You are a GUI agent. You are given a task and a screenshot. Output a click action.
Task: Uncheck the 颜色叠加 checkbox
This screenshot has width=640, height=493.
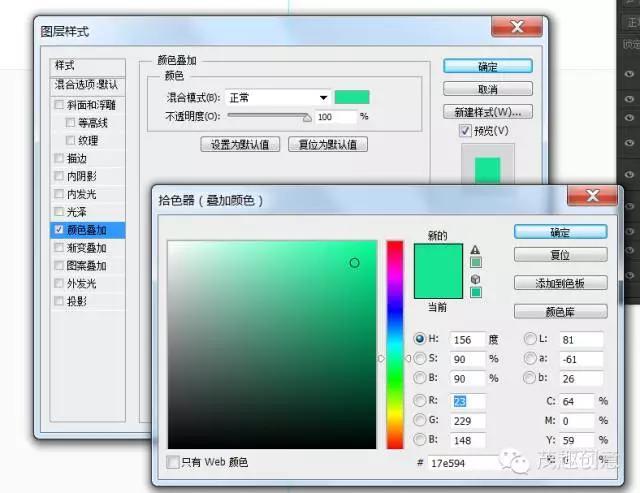tap(59, 230)
